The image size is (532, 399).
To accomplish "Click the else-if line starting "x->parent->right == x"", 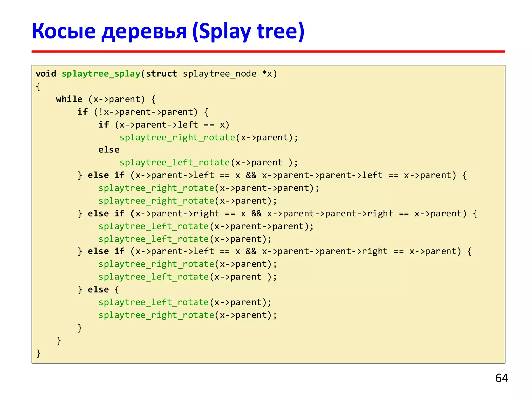I will [x=277, y=214].
